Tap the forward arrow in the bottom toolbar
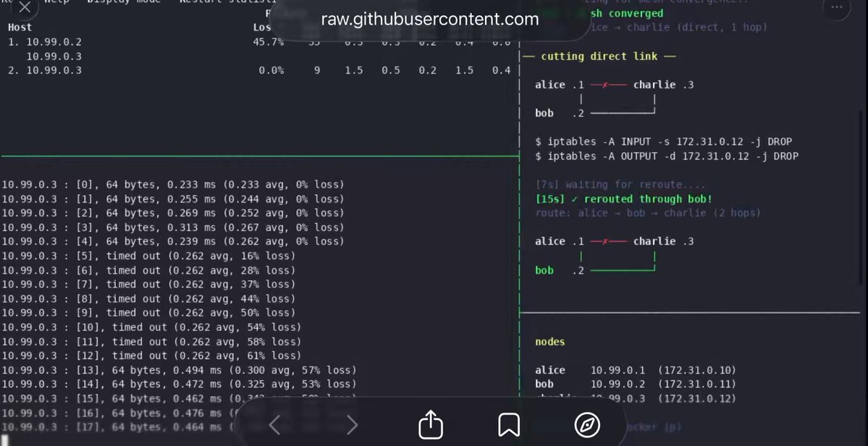868x446 pixels. pyautogui.click(x=352, y=425)
